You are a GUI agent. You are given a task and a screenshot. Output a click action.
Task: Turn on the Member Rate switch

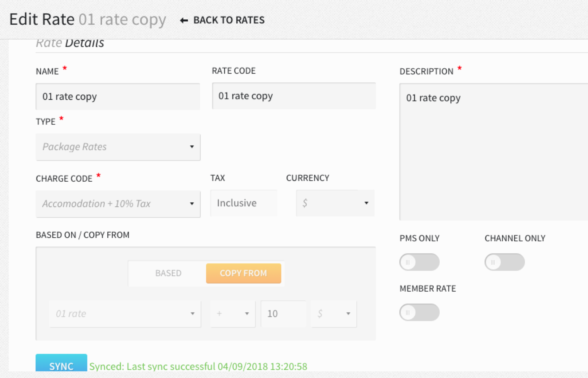419,312
